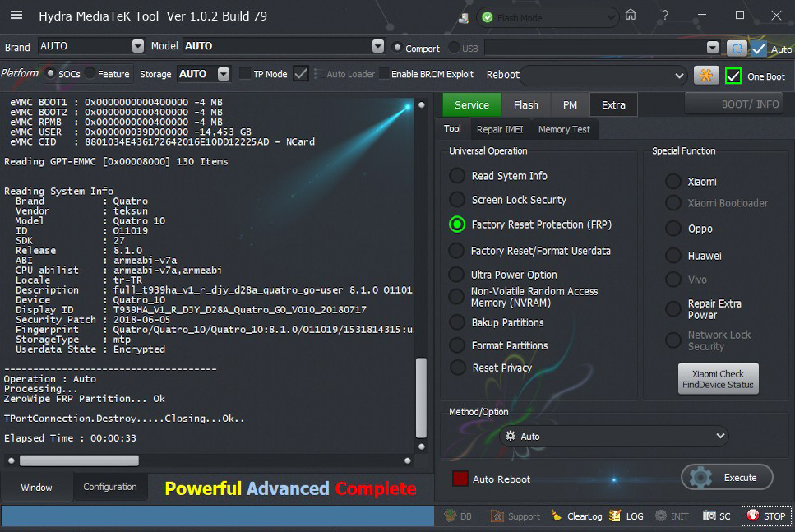Open the PM tab

(570, 105)
